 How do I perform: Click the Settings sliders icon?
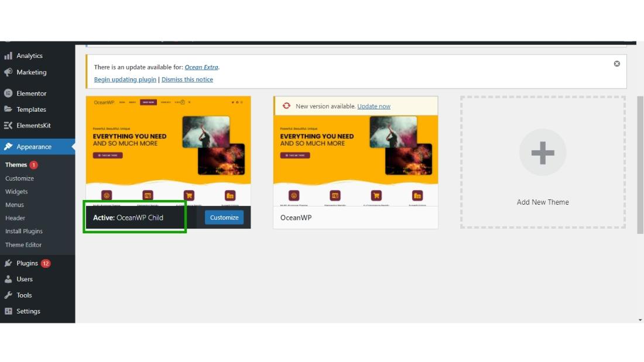(x=8, y=311)
